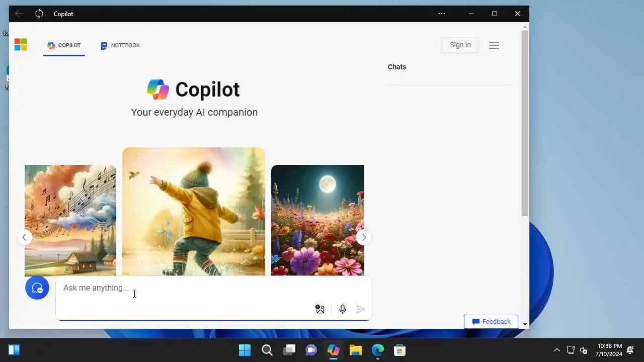Click the Copilot taskbar icon
Viewport: 644px width, 362px height.
click(x=334, y=350)
